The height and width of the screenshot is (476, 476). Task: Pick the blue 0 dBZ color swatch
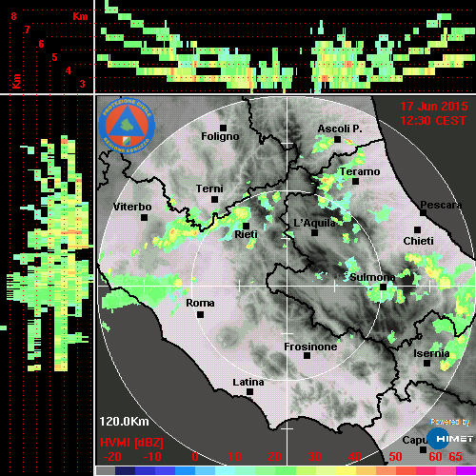tap(185, 471)
